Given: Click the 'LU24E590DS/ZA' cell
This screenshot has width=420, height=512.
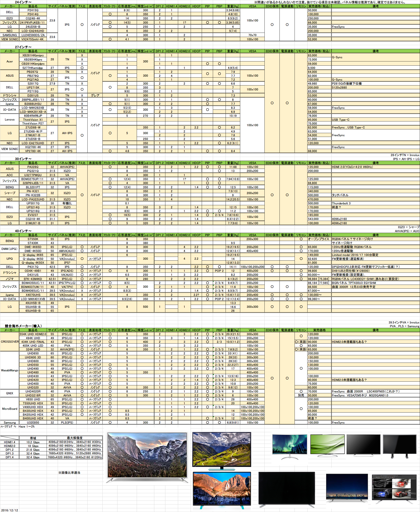Looking at the screenshot, I should (x=33, y=35).
